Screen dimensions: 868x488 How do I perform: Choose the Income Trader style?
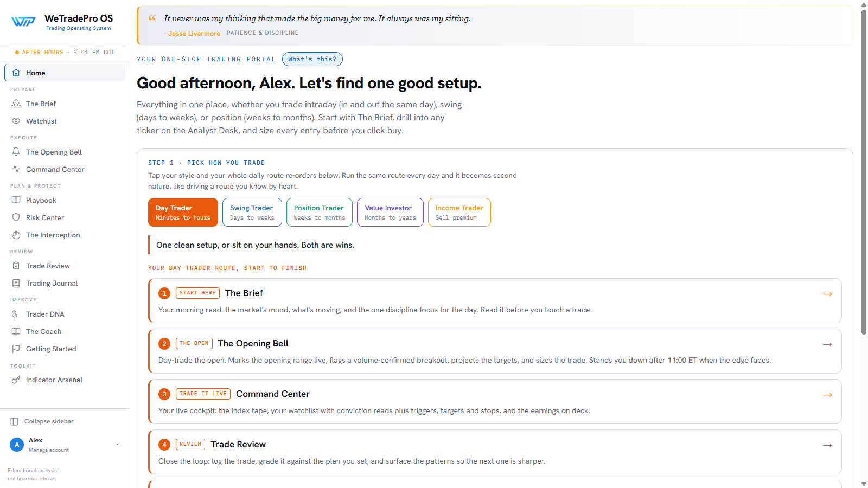pyautogui.click(x=459, y=212)
